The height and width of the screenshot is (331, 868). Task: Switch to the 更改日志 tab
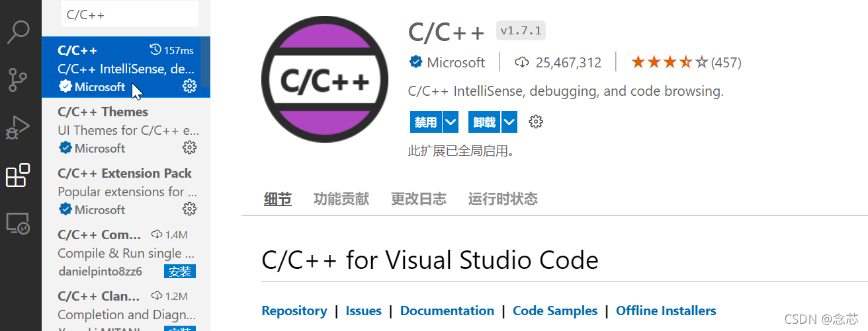(419, 199)
